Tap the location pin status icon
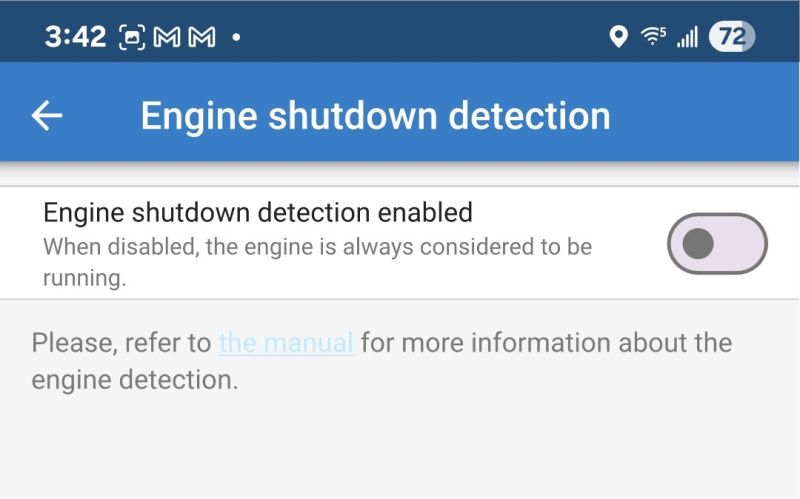The image size is (800, 499). (619, 37)
